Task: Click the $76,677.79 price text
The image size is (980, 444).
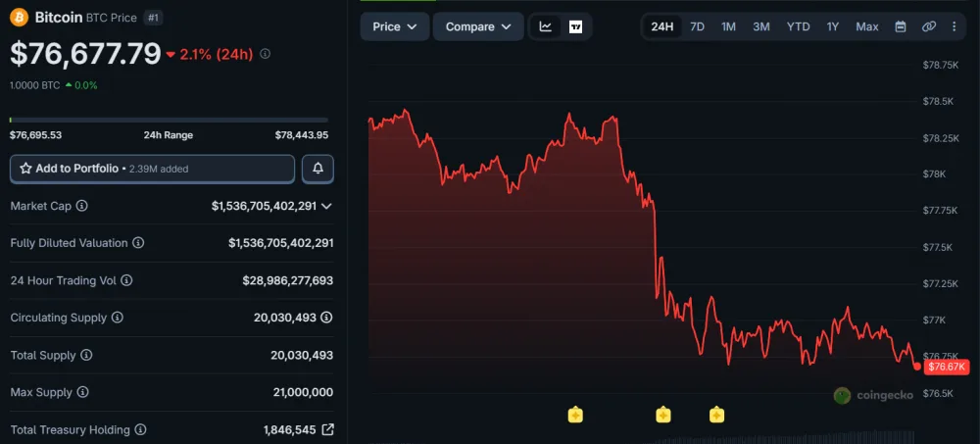Action: 85,55
